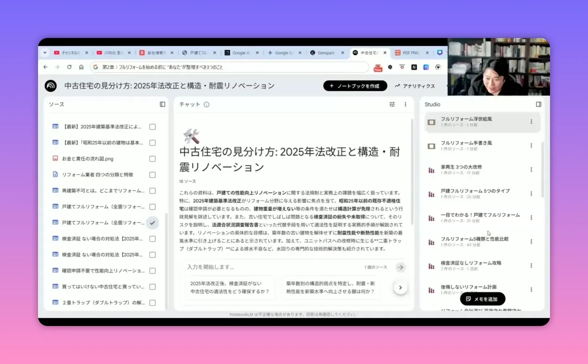The width and height of the screenshot is (588, 364).
Task: Collapse the Studio panel
Action: click(x=538, y=104)
